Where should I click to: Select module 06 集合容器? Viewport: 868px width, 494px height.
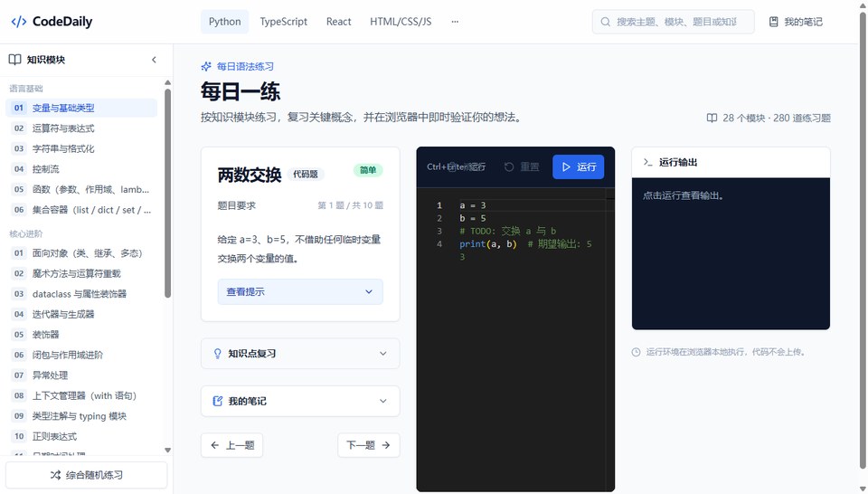tap(81, 210)
